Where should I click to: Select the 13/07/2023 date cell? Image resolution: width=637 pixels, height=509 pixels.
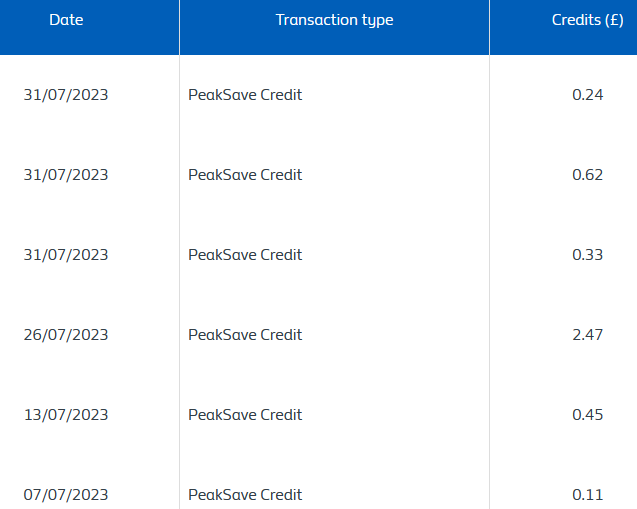point(66,415)
